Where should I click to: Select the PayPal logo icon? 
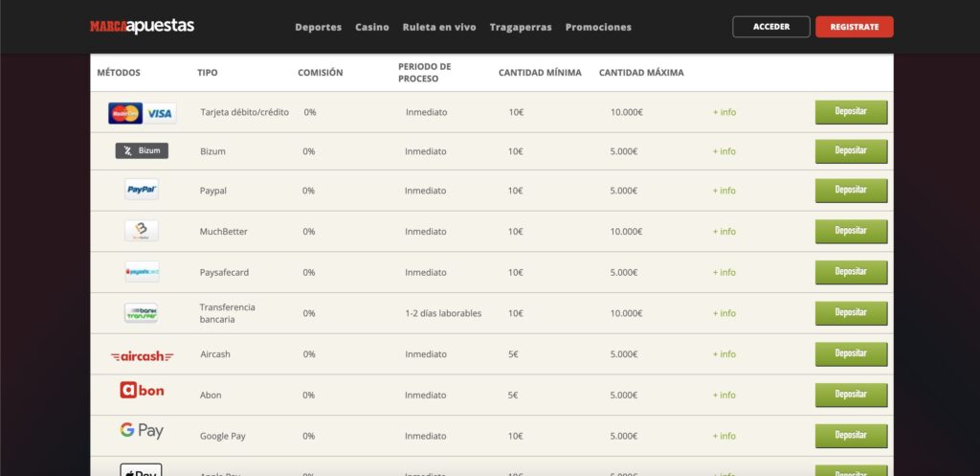click(x=142, y=191)
